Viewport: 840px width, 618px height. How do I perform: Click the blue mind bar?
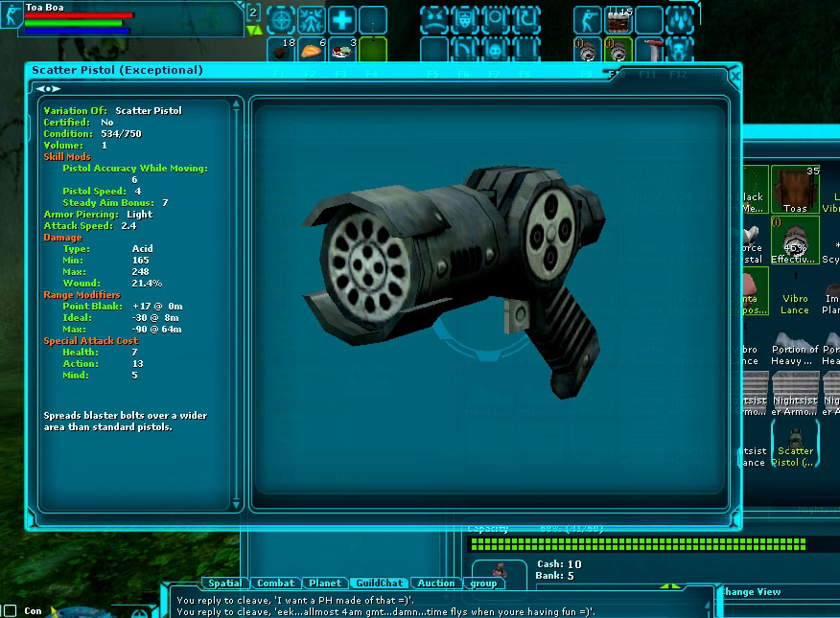pos(77,31)
